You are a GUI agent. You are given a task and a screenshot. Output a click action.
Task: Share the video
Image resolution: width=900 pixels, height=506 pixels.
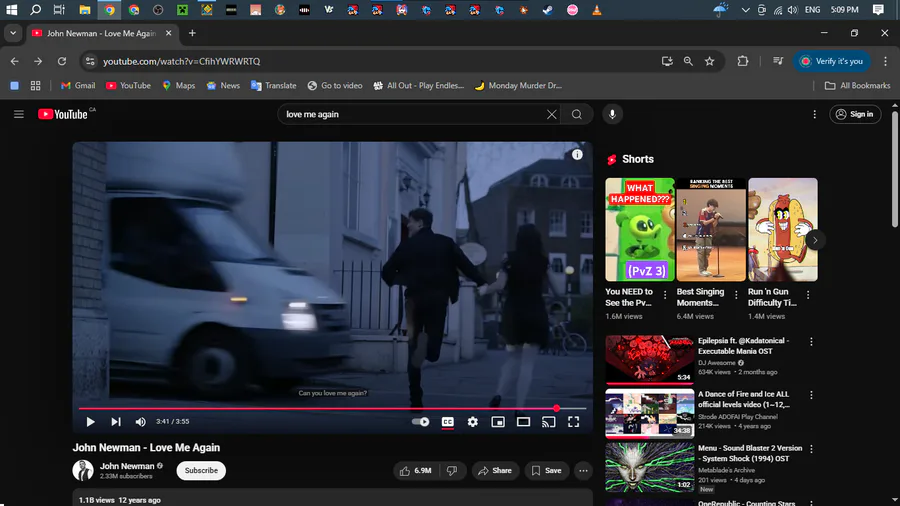(495, 470)
